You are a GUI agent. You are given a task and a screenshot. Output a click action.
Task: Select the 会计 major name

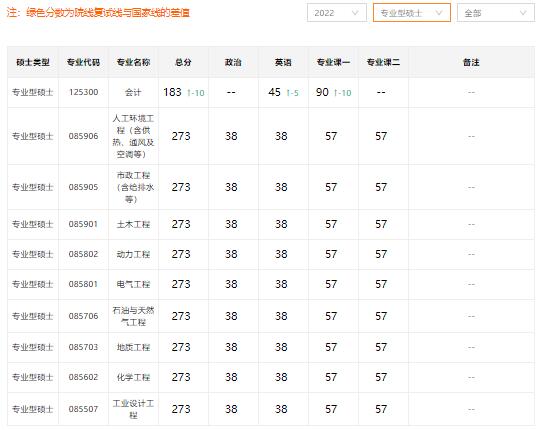133,92
